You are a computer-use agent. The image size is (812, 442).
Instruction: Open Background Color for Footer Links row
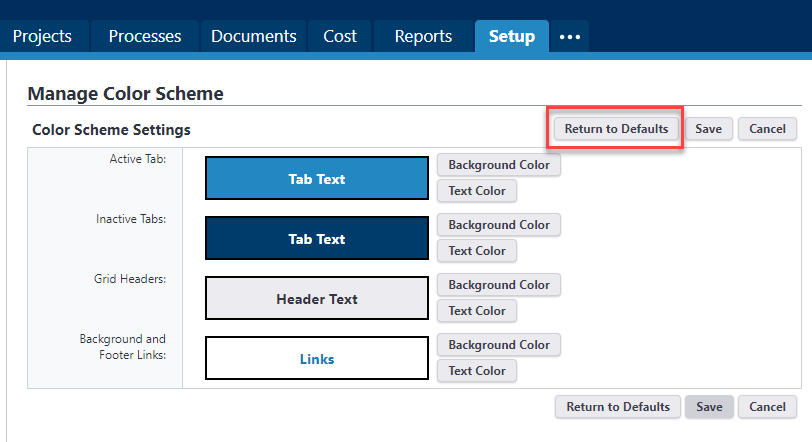(499, 345)
